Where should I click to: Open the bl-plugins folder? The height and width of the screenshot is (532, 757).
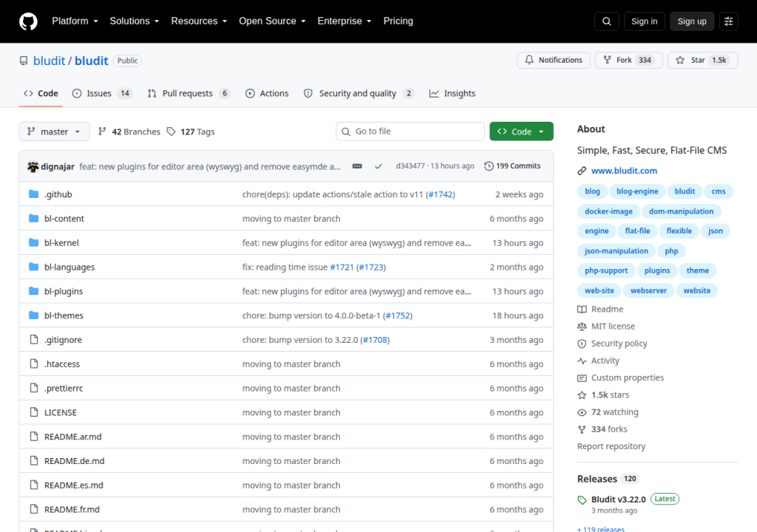[x=64, y=291]
